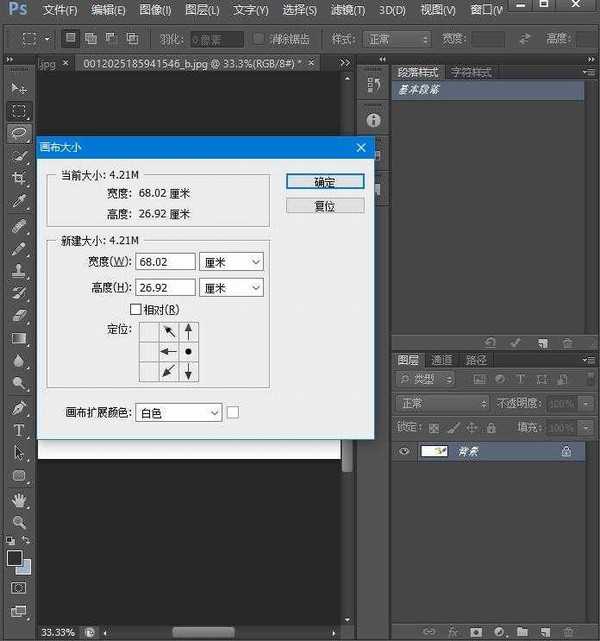600x641 pixels.
Task: Click the 复位 button
Action: 324,206
